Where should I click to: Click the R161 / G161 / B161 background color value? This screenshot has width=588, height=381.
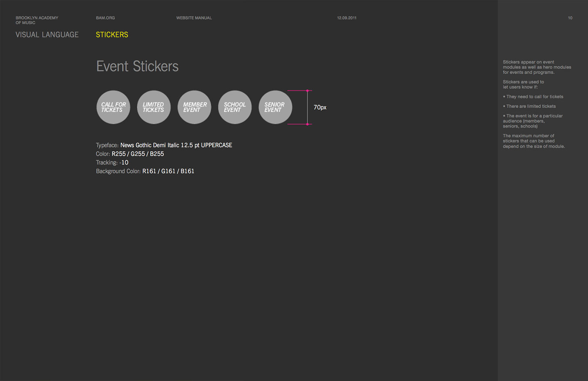(168, 171)
